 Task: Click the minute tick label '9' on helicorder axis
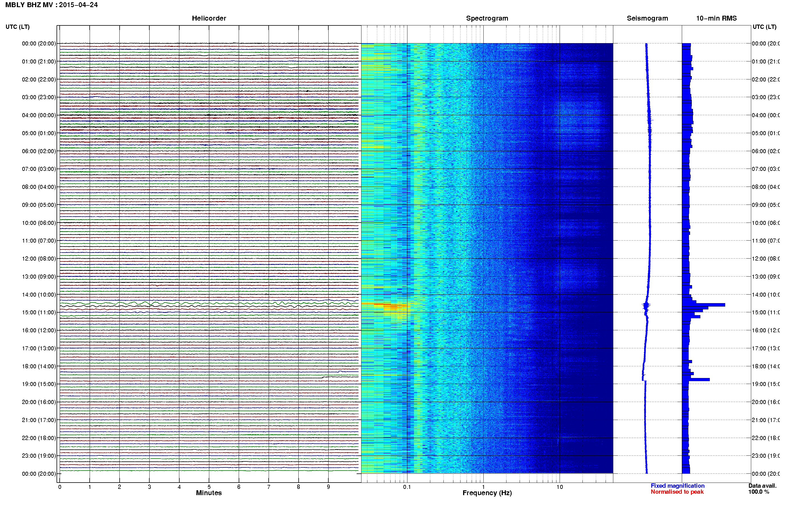pos(328,487)
